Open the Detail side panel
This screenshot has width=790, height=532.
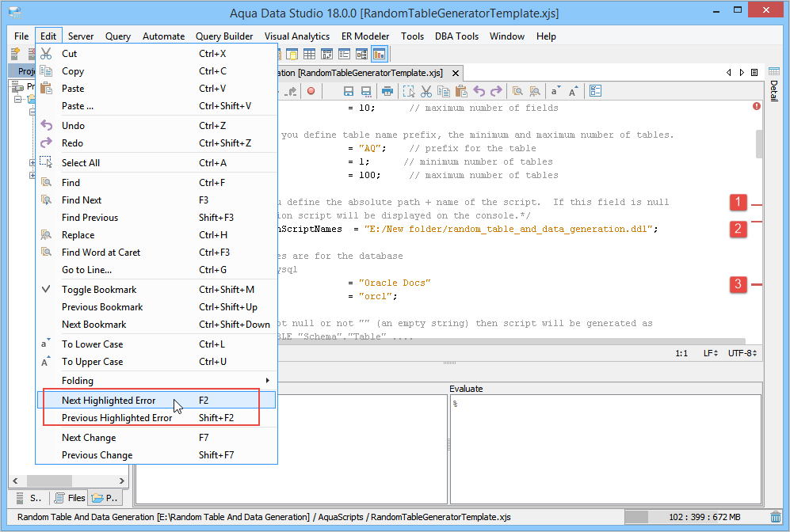point(774,84)
